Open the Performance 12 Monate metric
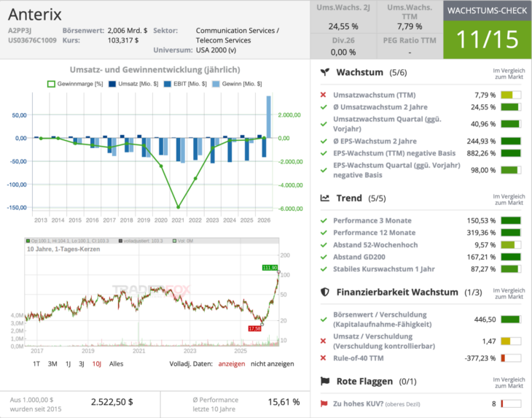This screenshot has height=418, width=532. click(x=375, y=233)
